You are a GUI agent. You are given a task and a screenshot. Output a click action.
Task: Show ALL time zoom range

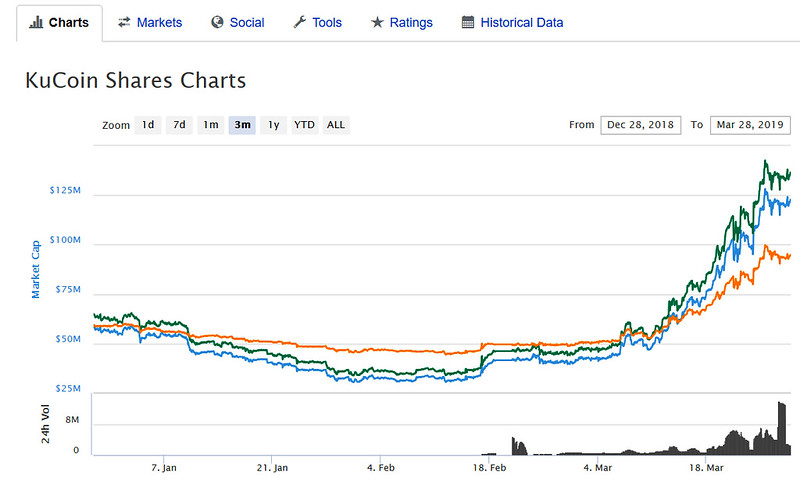(336, 125)
